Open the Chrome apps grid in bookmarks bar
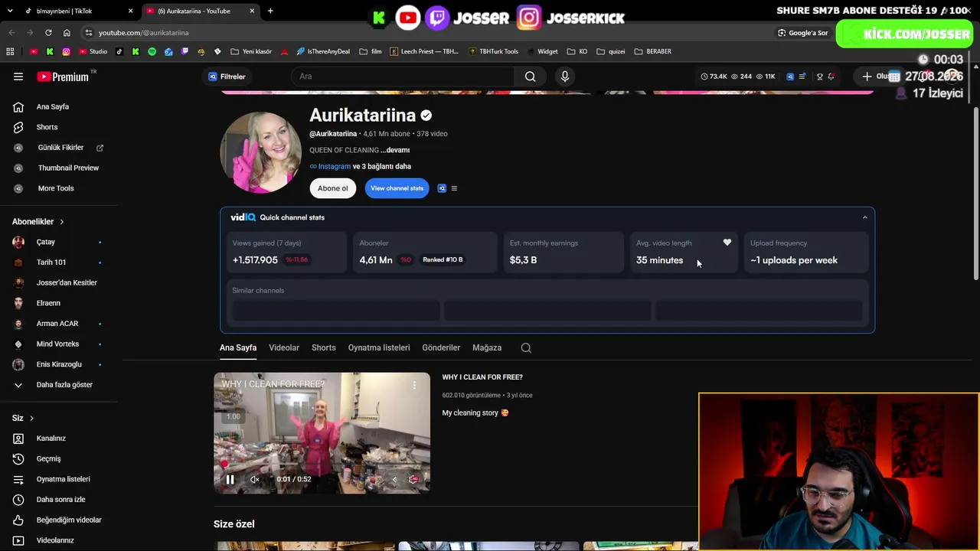Screen dimensions: 980x551 pyautogui.click(x=10, y=51)
